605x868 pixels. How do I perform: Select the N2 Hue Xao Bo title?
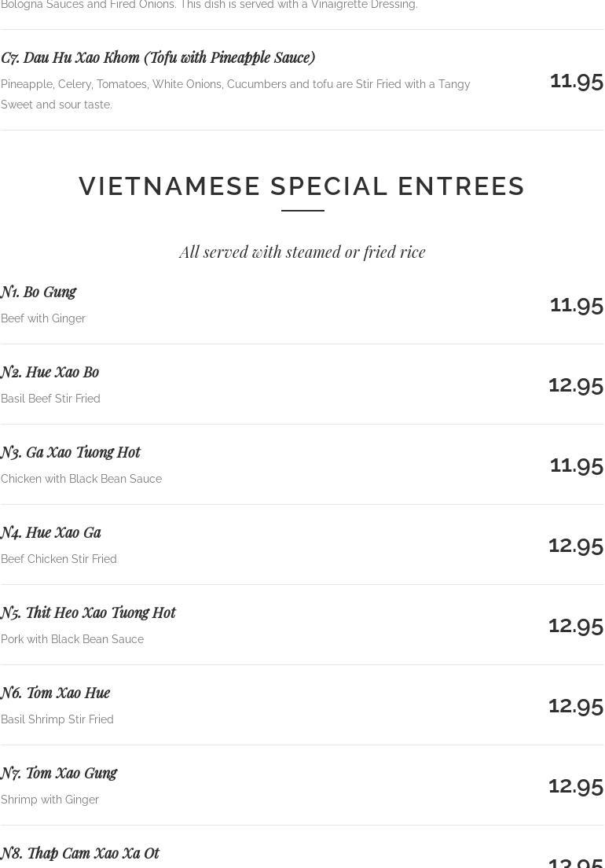tap(49, 372)
